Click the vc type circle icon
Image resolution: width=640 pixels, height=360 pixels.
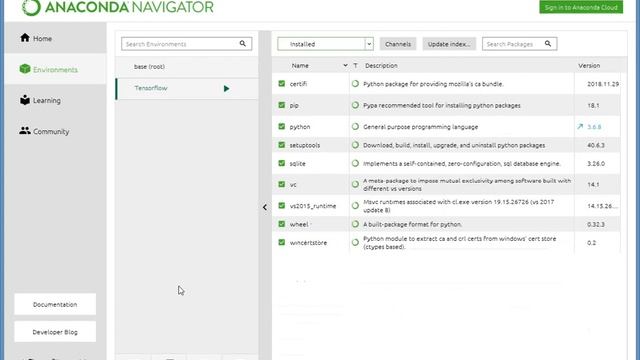355,184
